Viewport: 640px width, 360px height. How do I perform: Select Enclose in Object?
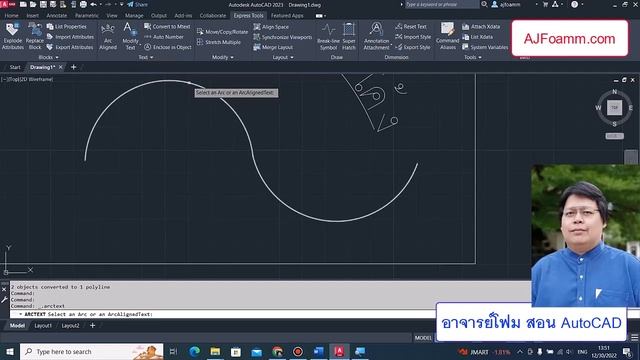click(168, 47)
